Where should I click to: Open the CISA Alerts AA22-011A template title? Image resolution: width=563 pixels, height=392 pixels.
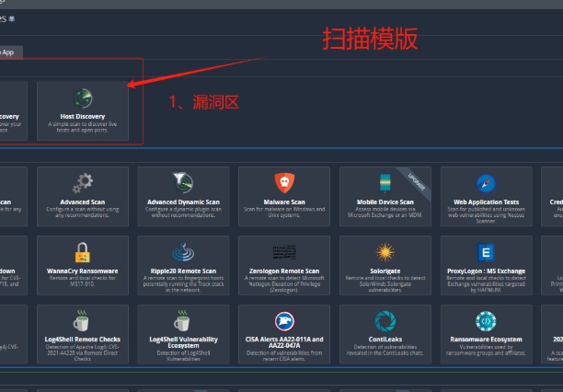click(x=284, y=342)
